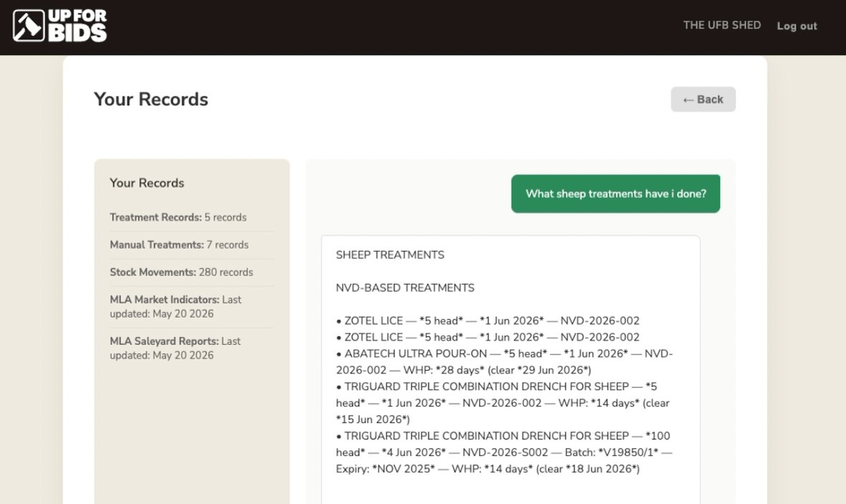Select the 'What sheep treatments have i done?' message
Screen dimensions: 846x504
pyautogui.click(x=616, y=194)
